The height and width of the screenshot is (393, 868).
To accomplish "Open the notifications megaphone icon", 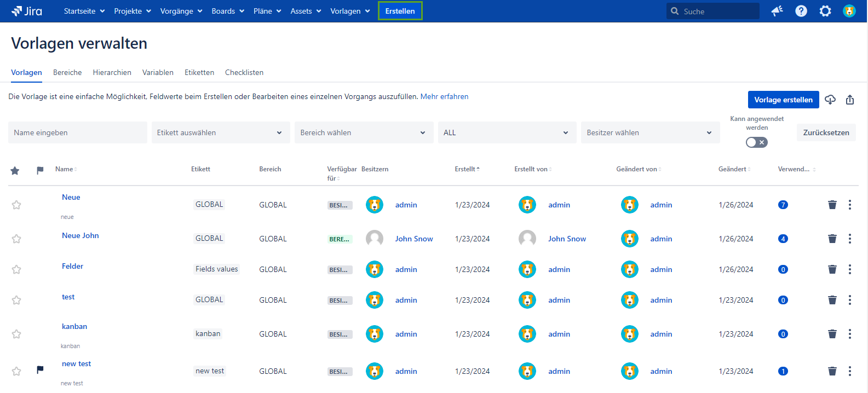I will click(777, 11).
